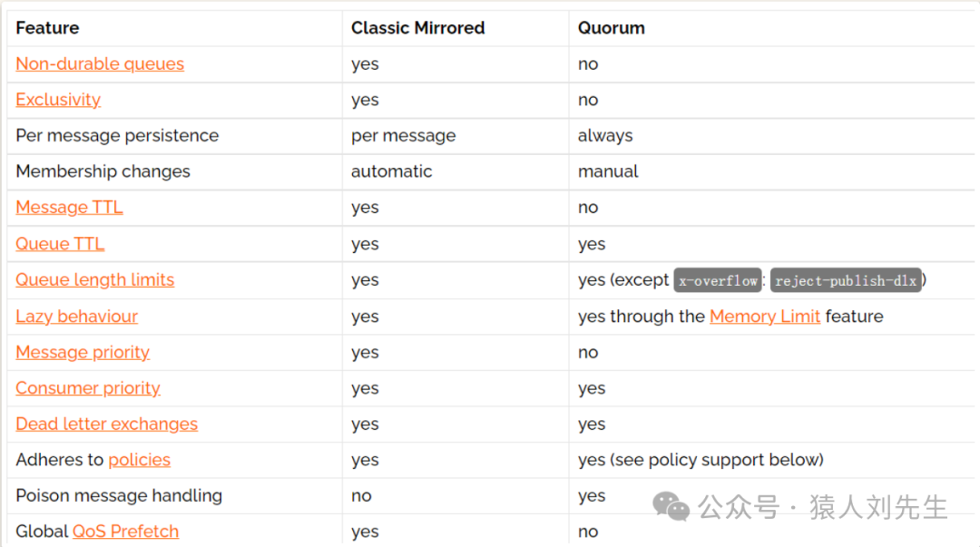Click the Feature column header
This screenshot has width=980, height=547.
click(x=47, y=28)
